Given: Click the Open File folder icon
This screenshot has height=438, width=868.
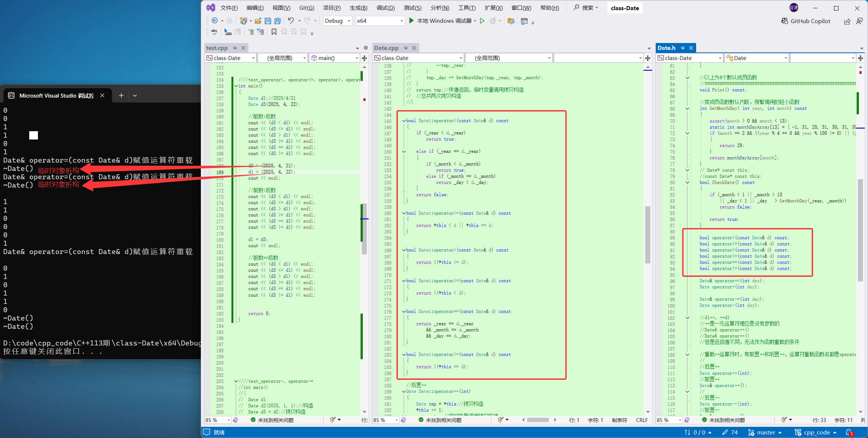Looking at the screenshot, I should click(x=258, y=21).
